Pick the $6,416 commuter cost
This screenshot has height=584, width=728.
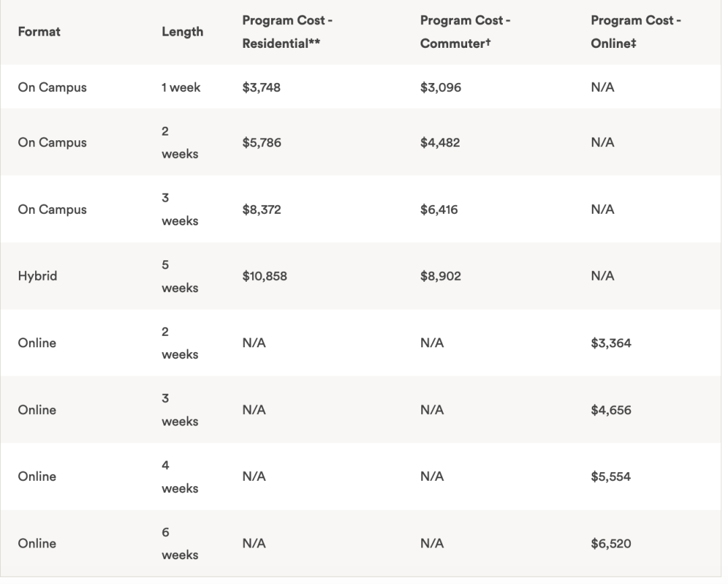439,209
